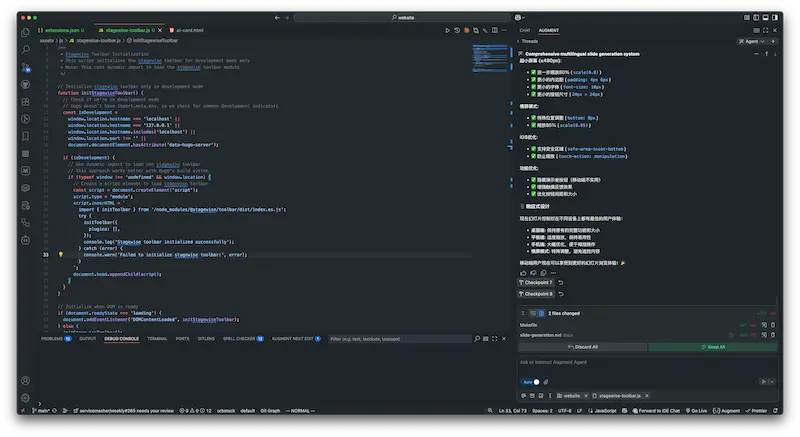800x437 pixels.
Task: Collapse the thread with the minus icon
Action: pyautogui.click(x=756, y=54)
